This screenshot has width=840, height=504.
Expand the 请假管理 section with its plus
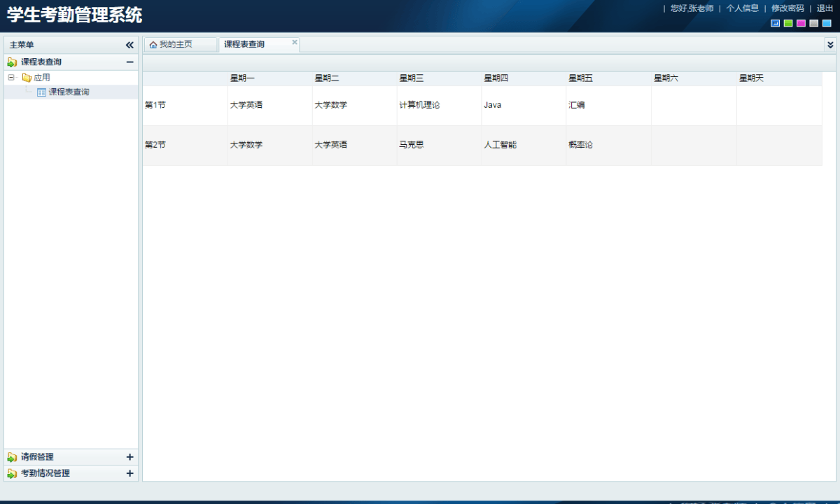click(129, 456)
